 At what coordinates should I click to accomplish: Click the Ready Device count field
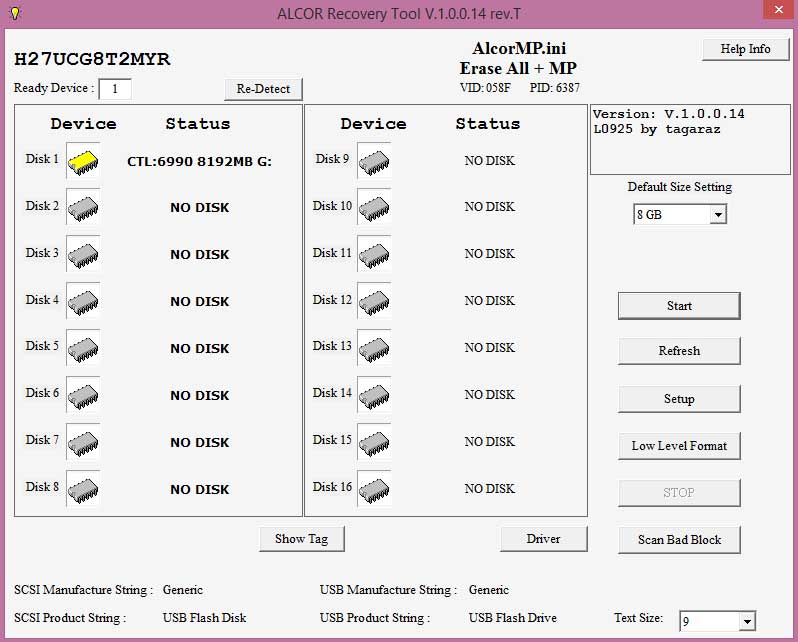[115, 89]
